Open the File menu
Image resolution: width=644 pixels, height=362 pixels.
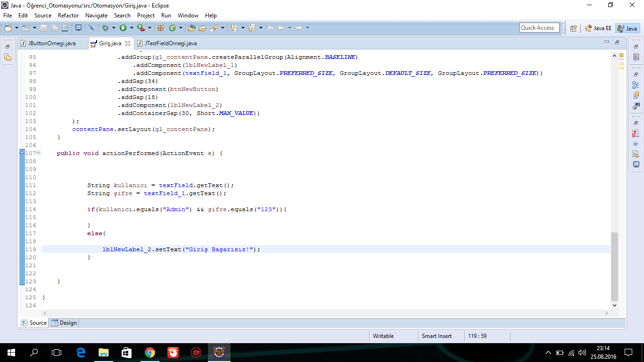(8, 16)
